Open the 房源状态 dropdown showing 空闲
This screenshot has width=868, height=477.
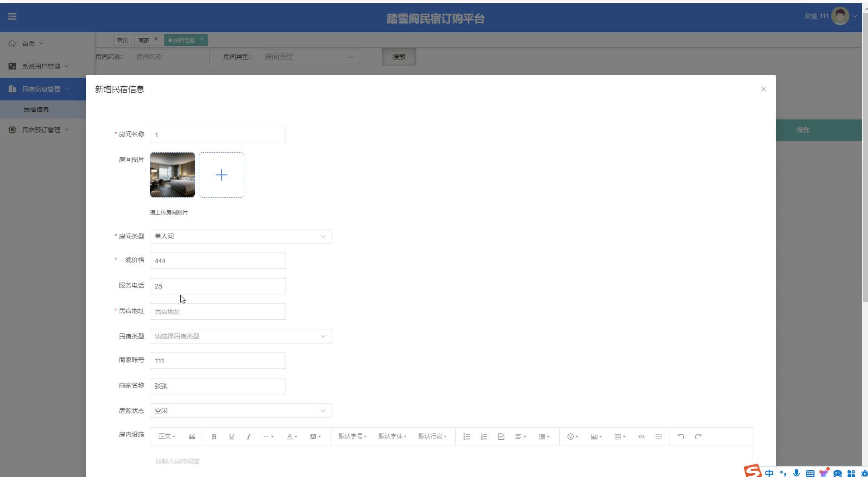pos(241,411)
